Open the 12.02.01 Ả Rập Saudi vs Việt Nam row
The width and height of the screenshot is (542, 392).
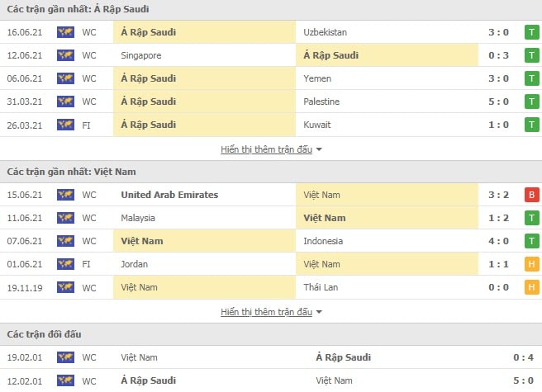(x=271, y=380)
